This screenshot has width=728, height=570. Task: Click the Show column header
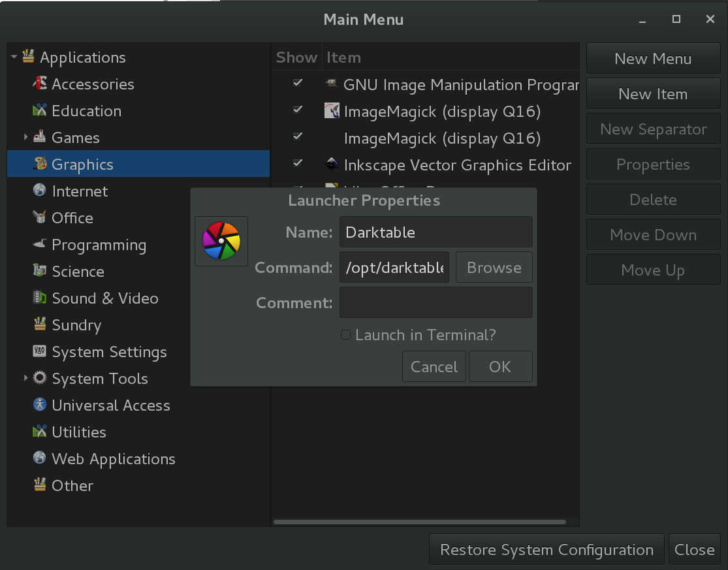pyautogui.click(x=296, y=57)
